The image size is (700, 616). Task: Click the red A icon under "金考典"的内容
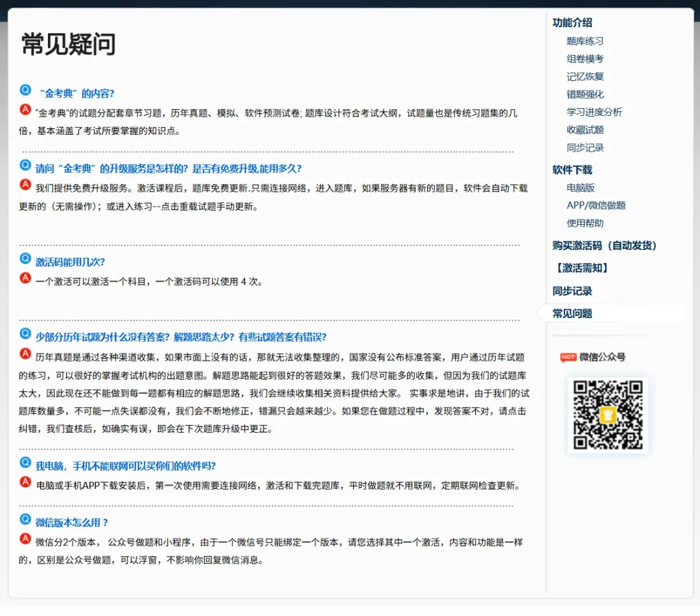pyautogui.click(x=25, y=109)
